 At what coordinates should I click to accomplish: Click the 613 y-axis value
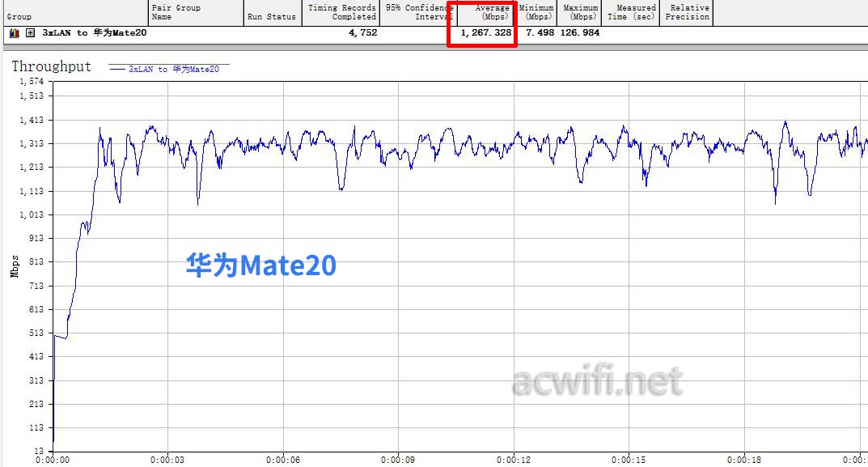coord(36,310)
